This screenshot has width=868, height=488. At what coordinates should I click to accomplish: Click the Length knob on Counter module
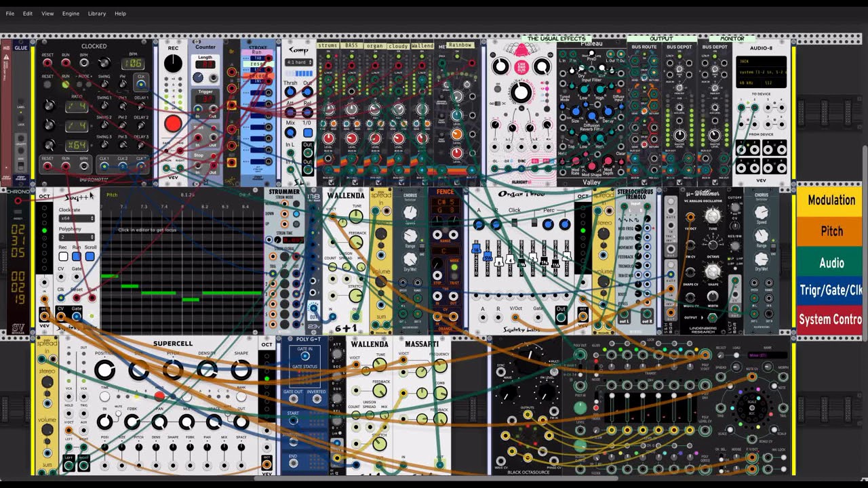coord(198,78)
